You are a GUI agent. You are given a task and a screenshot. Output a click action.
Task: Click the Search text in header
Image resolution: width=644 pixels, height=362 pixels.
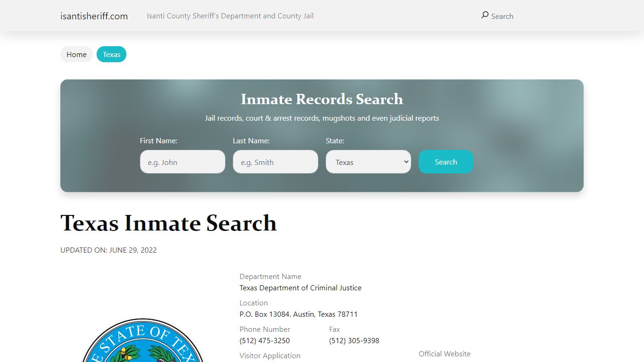pos(502,16)
